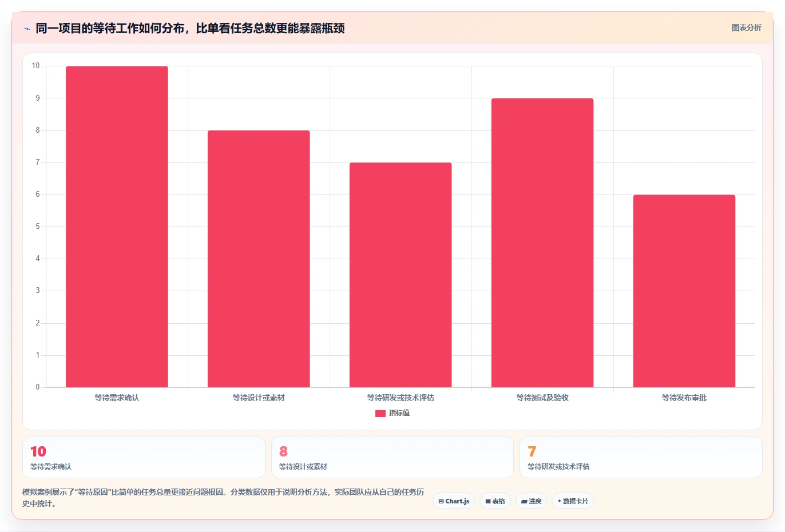Click the 等待需求确认 x-axis label
785x532 pixels.
tap(117, 398)
